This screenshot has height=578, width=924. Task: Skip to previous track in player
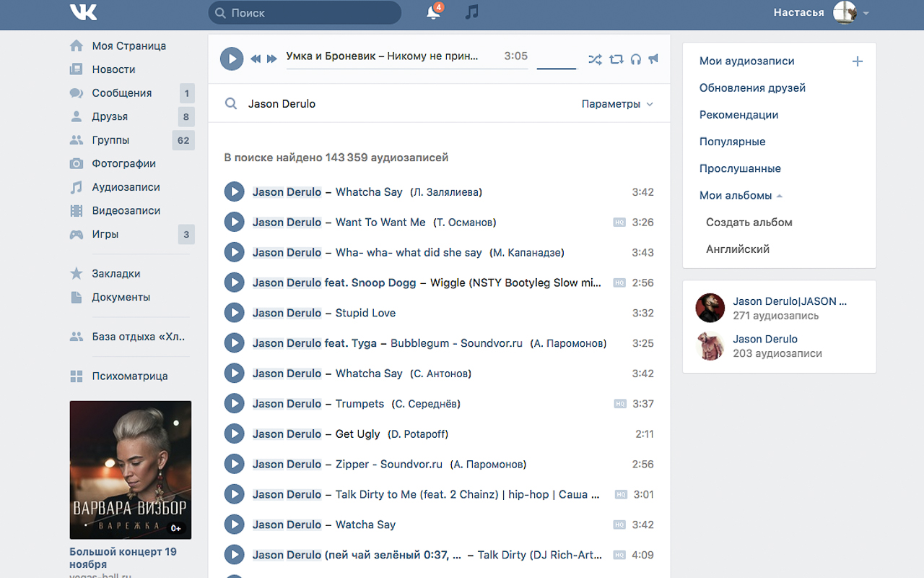point(256,59)
